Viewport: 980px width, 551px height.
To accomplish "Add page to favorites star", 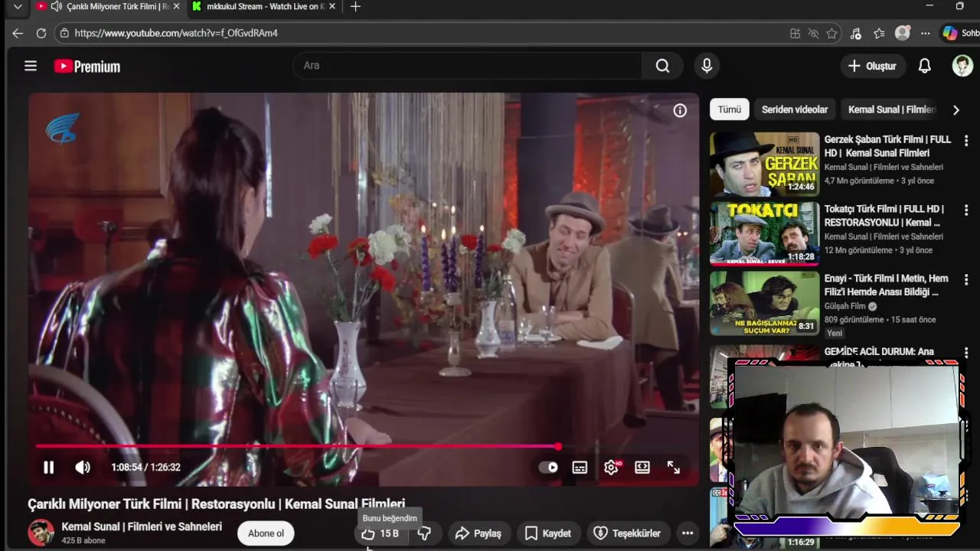I will coord(831,34).
